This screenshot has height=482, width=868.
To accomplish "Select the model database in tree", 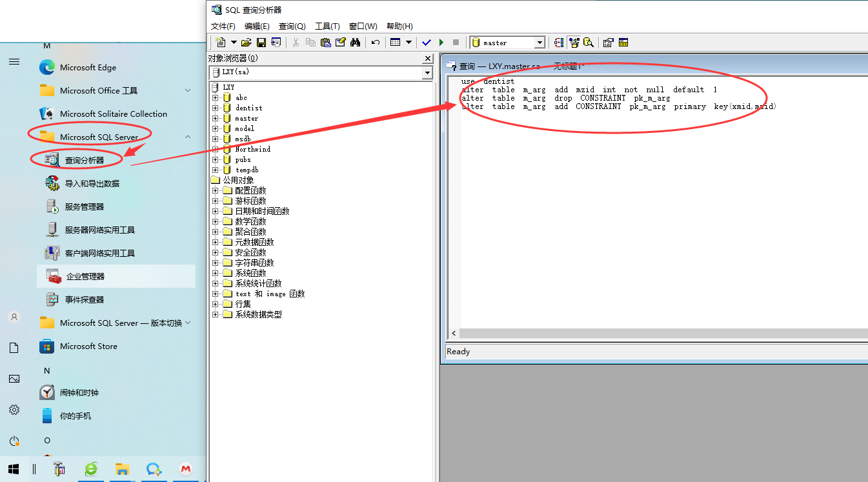I will click(x=245, y=128).
